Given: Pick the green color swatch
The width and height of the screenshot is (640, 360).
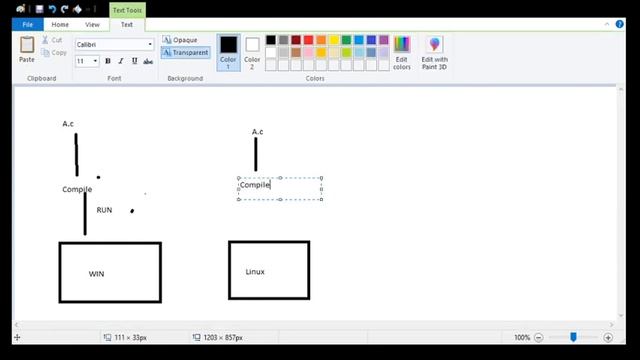Looking at the screenshot, I should click(346, 40).
